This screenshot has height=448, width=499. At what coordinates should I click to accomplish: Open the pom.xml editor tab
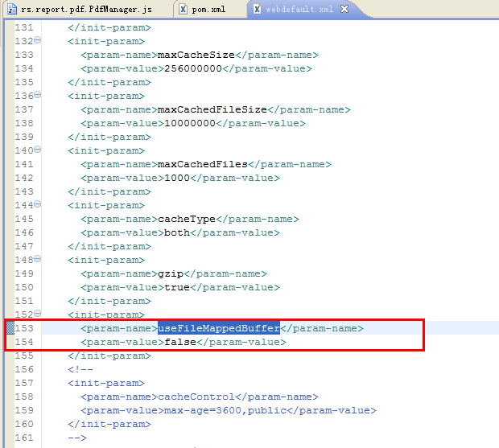[208, 9]
